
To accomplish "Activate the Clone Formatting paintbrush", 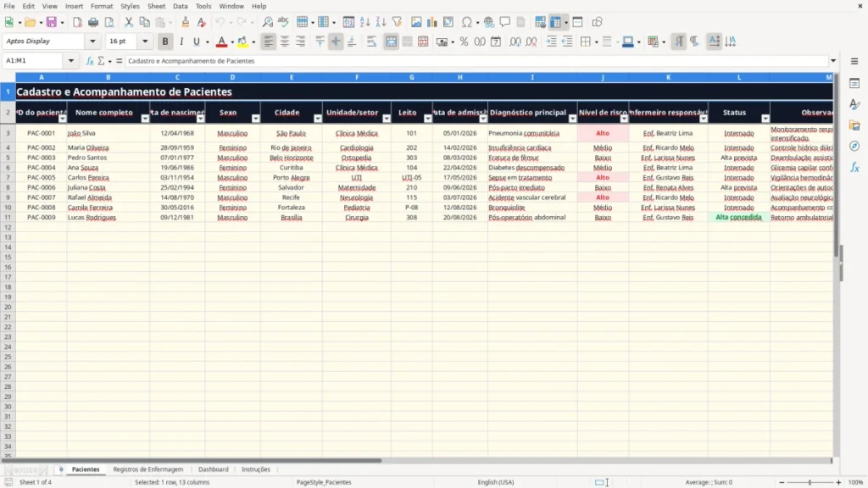I will 186,22.
